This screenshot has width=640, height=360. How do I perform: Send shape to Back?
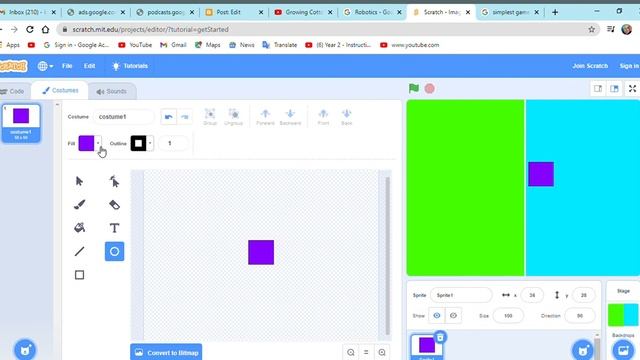pos(347,117)
